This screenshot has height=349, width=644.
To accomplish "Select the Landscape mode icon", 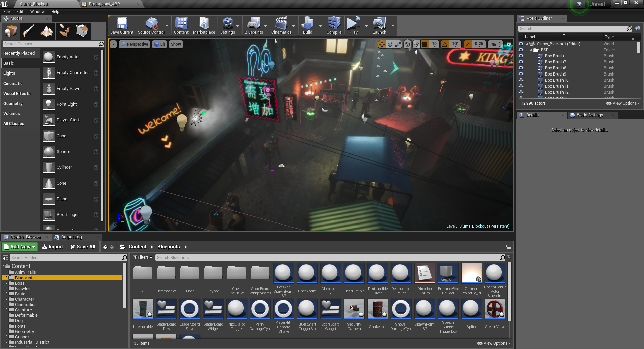I will click(x=47, y=31).
